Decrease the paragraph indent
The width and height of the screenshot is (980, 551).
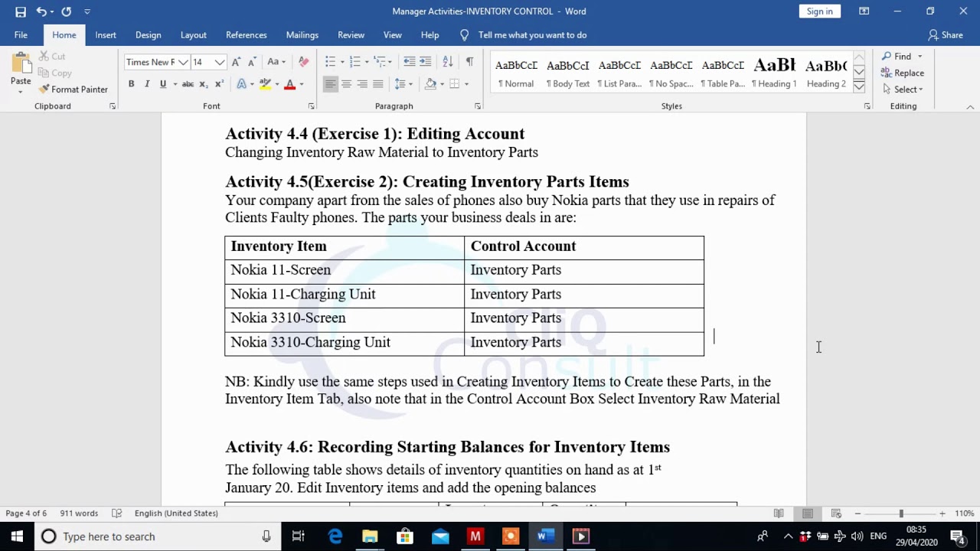(410, 62)
